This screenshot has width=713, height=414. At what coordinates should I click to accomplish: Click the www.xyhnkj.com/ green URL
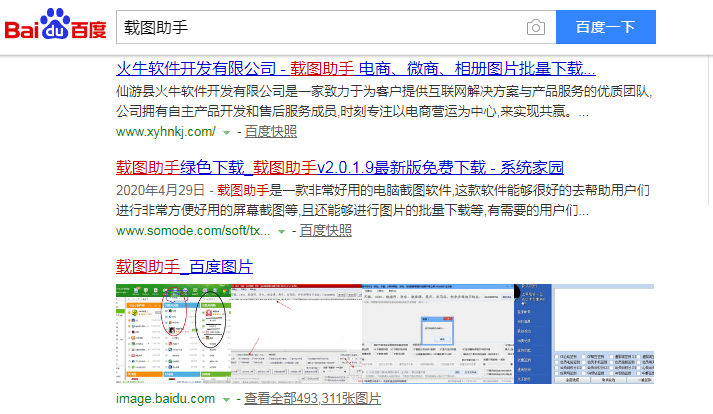pos(166,132)
